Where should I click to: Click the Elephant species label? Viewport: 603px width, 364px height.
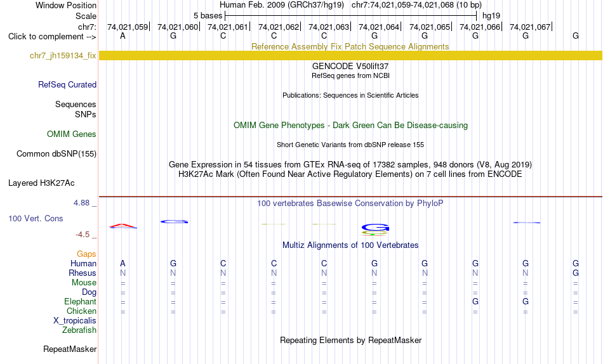(x=81, y=302)
